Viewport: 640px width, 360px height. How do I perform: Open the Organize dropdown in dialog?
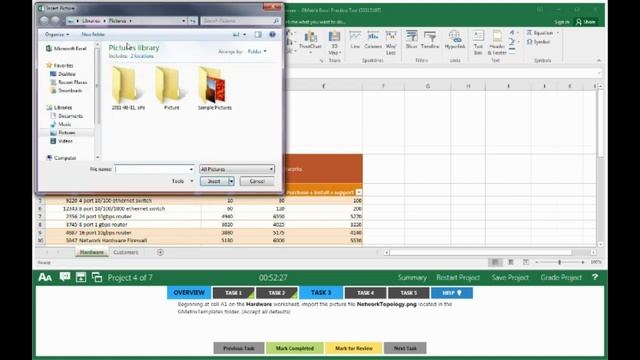point(57,35)
